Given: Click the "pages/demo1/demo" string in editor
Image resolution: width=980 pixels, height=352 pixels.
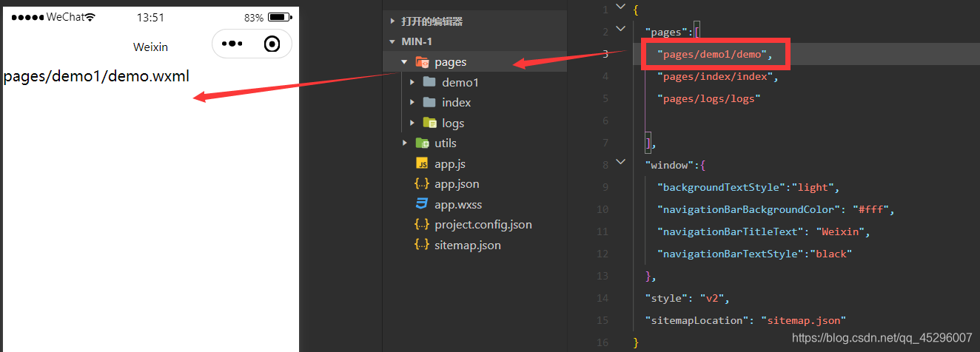Looking at the screenshot, I should pos(711,54).
